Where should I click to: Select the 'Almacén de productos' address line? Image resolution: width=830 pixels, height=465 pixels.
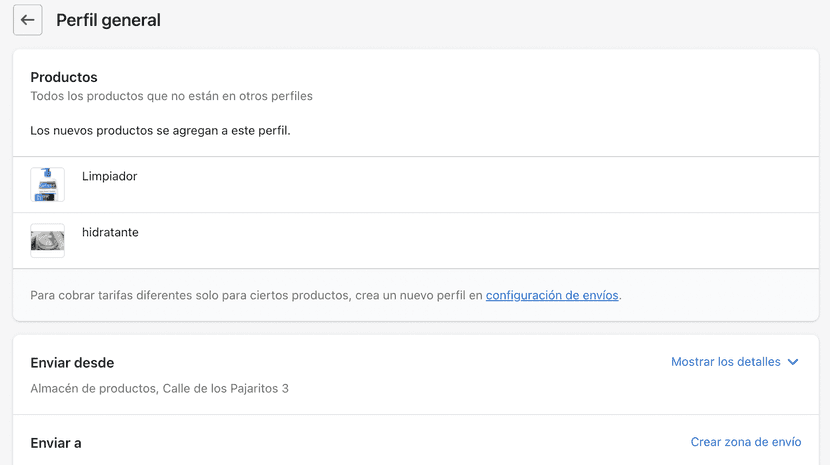coord(159,388)
